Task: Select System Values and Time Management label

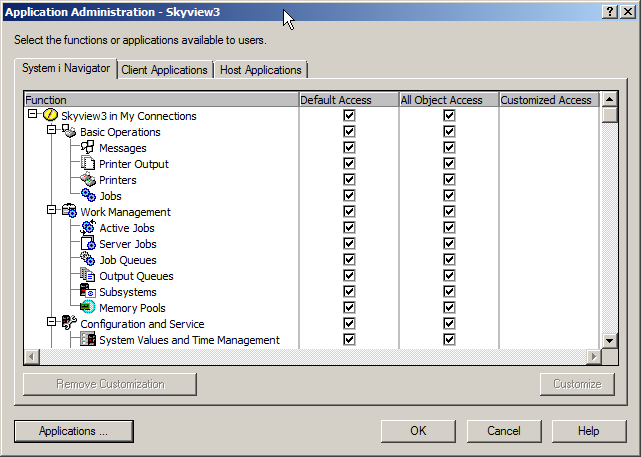Action: [x=189, y=340]
